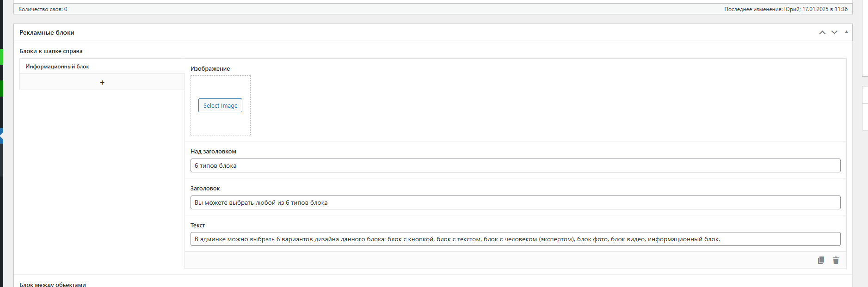Delete the block with the trash icon
This screenshot has width=868, height=287.
[836, 260]
